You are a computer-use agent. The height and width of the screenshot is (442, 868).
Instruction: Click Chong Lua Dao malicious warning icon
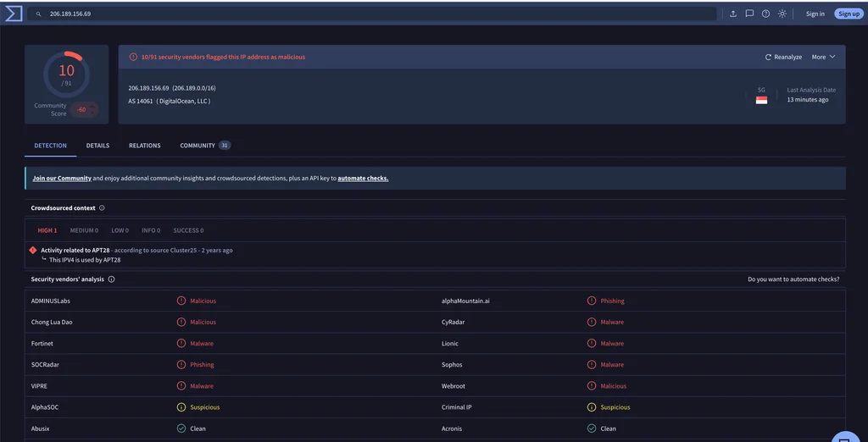coord(181,322)
